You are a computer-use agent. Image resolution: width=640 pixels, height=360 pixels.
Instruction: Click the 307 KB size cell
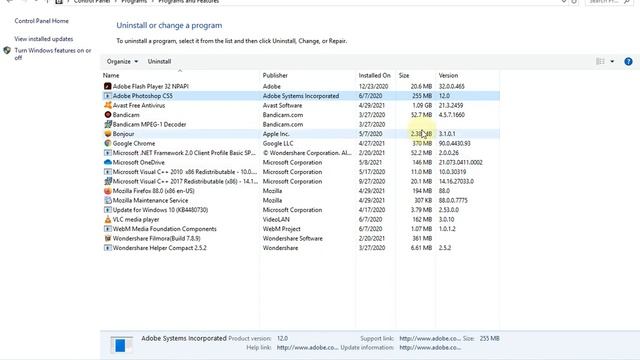tap(423, 200)
